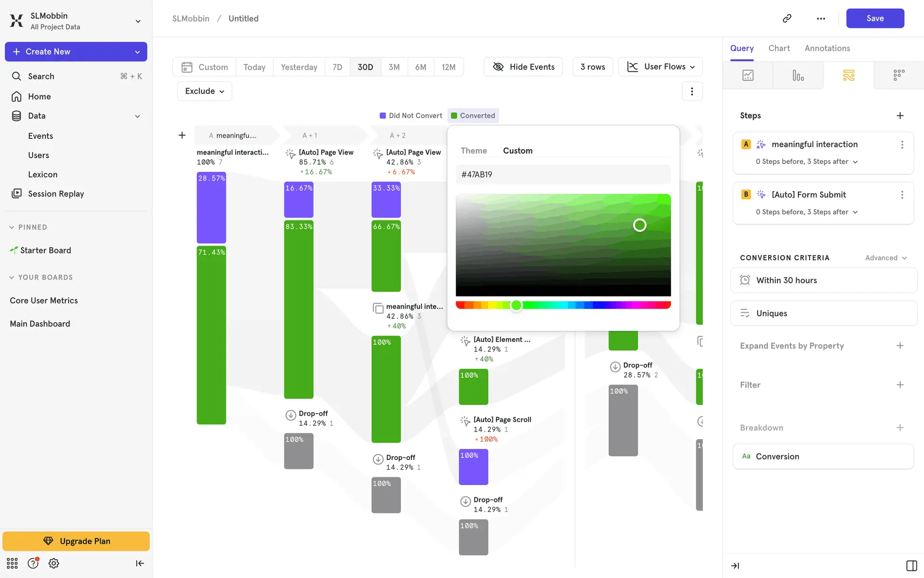Click the Upgrade Plan button
Screen dimensions: 924x578
76,541
